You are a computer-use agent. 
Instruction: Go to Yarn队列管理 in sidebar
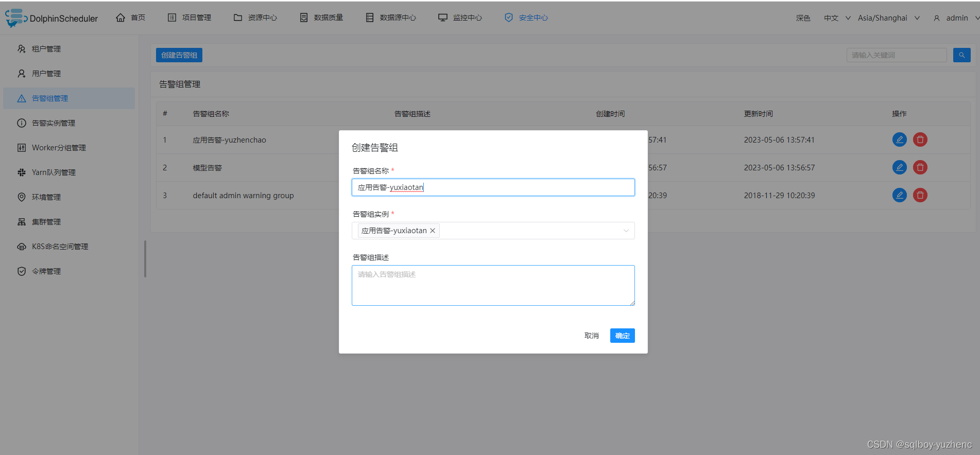(69, 172)
